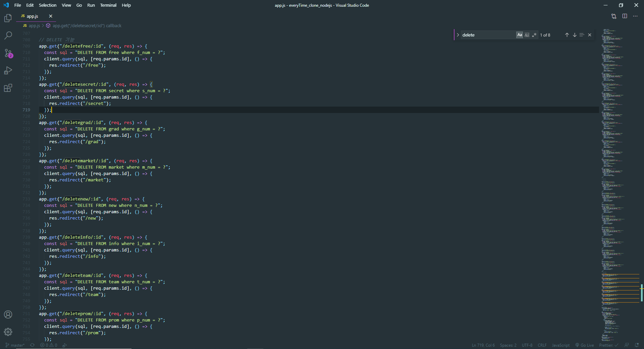Open the Search view icon
Image resolution: width=644 pixels, height=349 pixels.
[x=8, y=36]
